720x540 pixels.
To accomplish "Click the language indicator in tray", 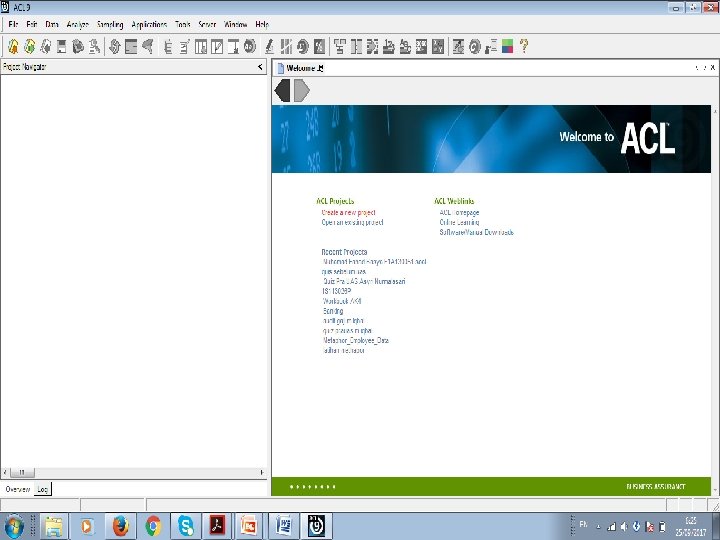I will pyautogui.click(x=583, y=524).
